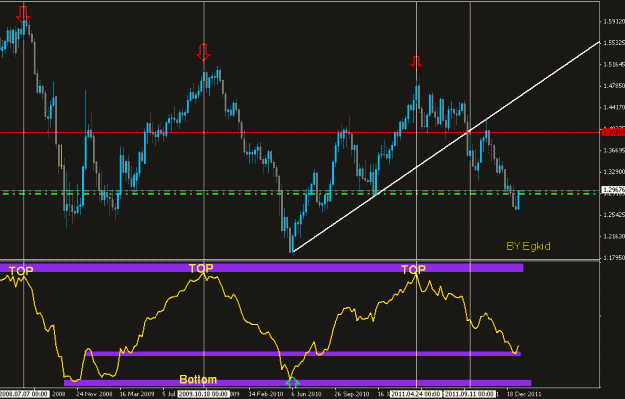The height and width of the screenshot is (399, 625).
Task: Select the red down arrow above the 2009.10.18 peak
Action: pos(203,52)
